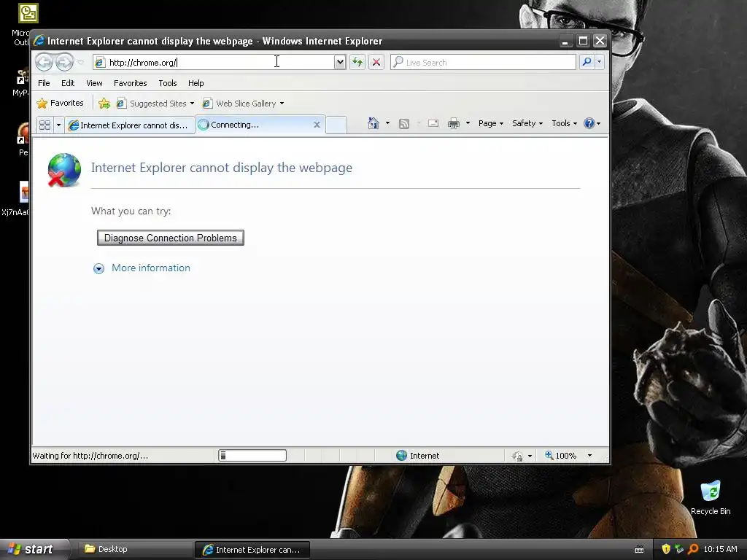Go to the Home page icon

pyautogui.click(x=373, y=123)
